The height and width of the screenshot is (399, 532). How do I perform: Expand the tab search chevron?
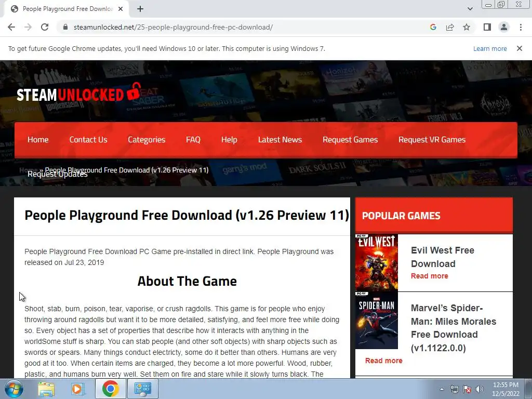[x=470, y=9]
